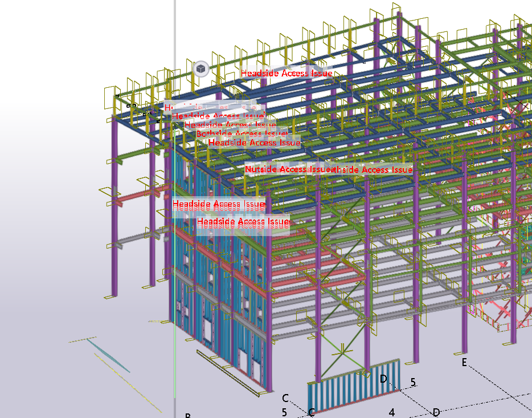This screenshot has width=532, height=418.
Task: Select the grid label 4
Action: tap(392, 412)
